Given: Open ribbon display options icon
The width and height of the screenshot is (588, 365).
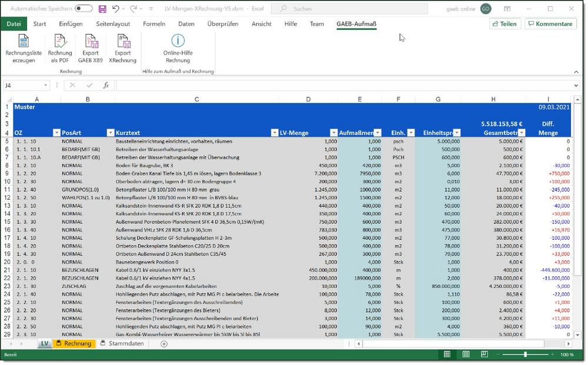Looking at the screenshot, I should coord(507,9).
